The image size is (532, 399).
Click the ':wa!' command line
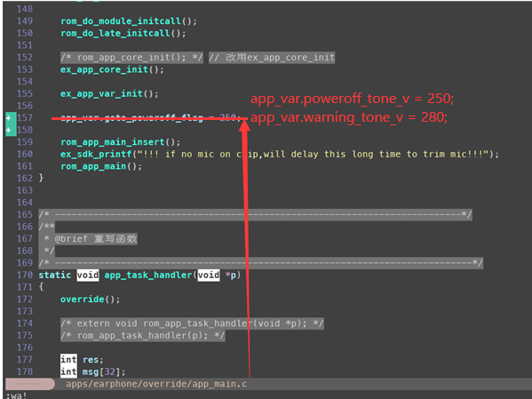16,395
